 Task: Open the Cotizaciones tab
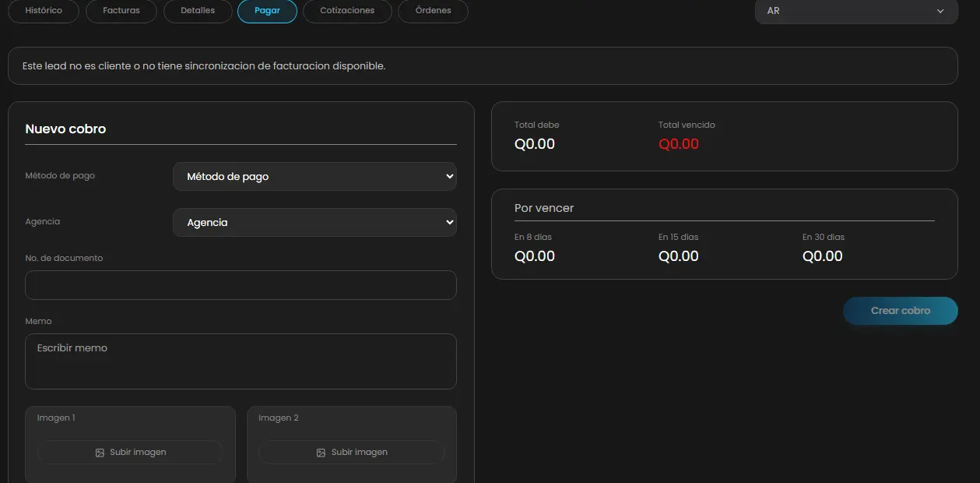coord(347,11)
